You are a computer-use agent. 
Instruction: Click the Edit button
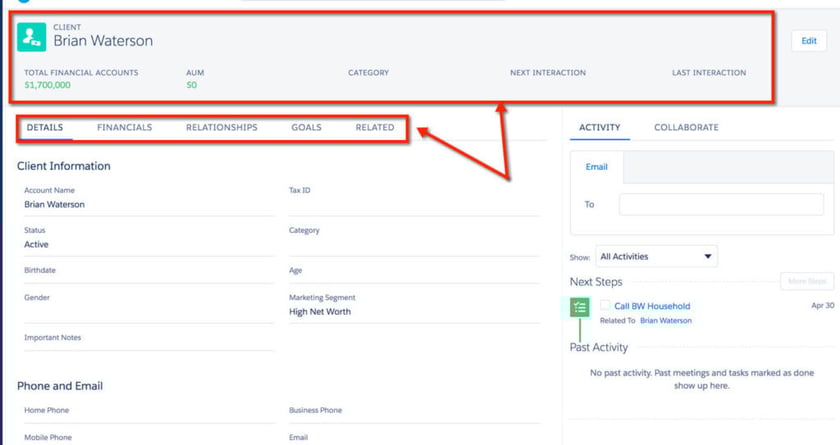808,41
